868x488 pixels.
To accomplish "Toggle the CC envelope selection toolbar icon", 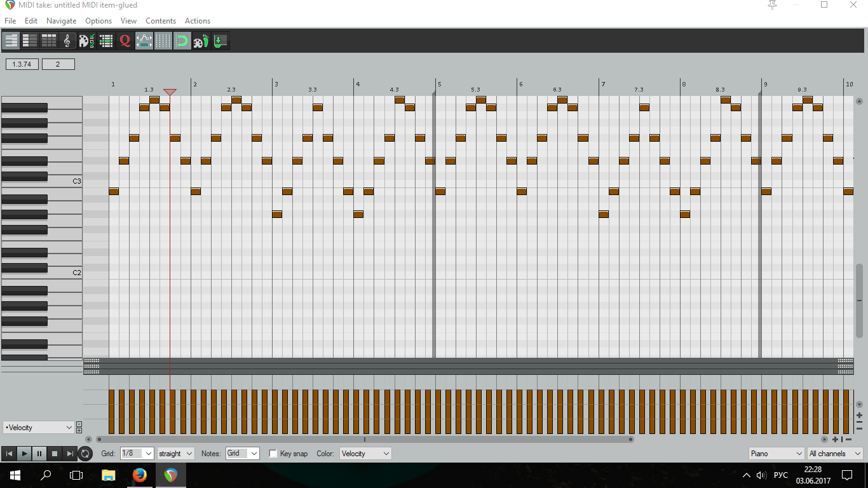I will pos(144,41).
